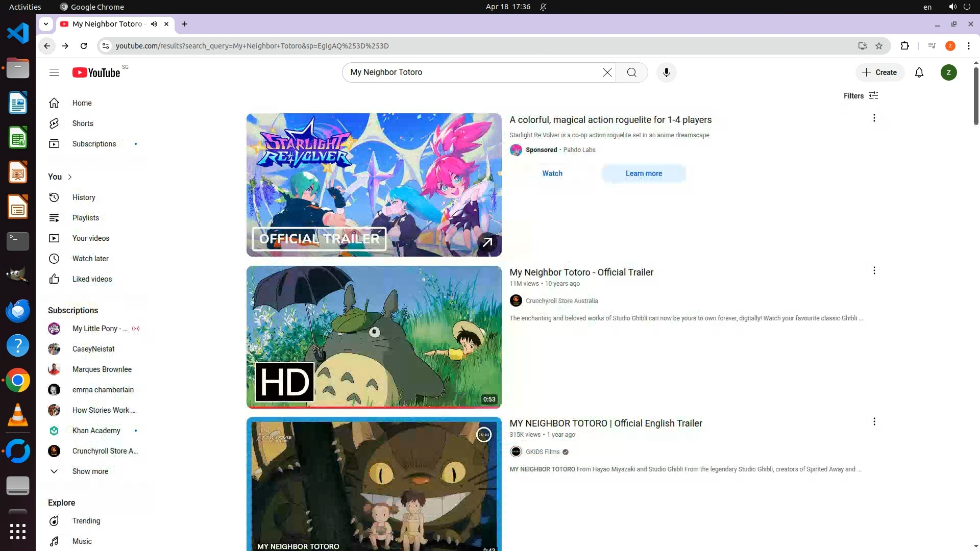Click Learn more on sponsored ad
Viewport: 980px width, 551px height.
644,173
